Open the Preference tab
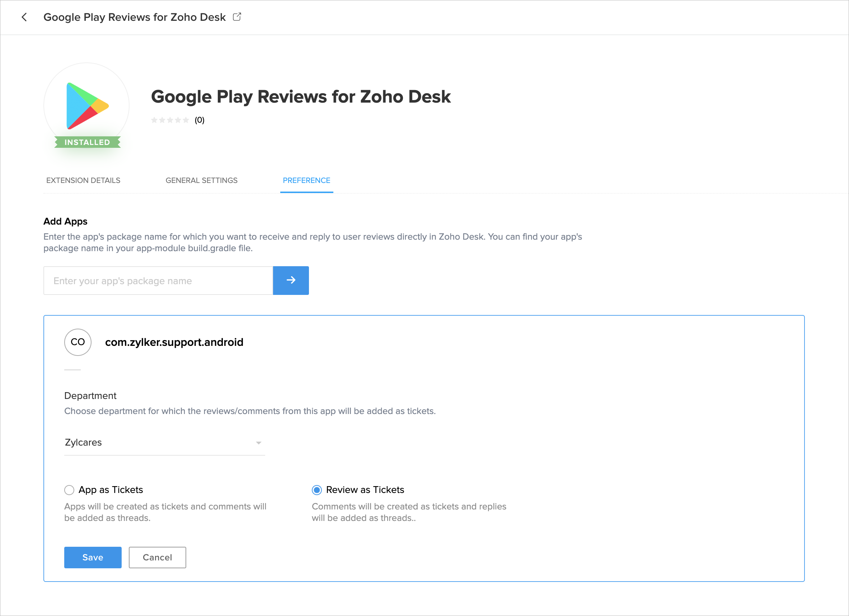 306,180
